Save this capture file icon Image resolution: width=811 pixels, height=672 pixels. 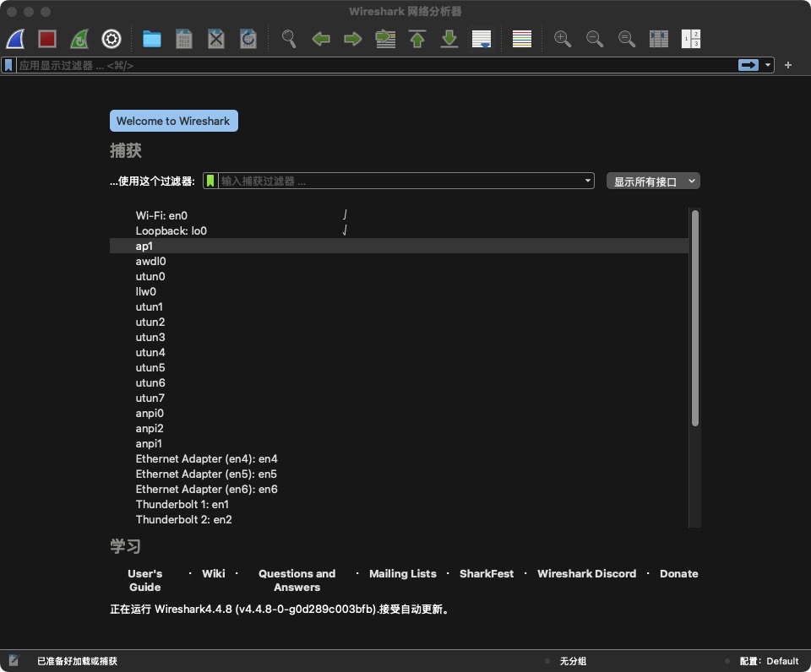pyautogui.click(x=183, y=39)
